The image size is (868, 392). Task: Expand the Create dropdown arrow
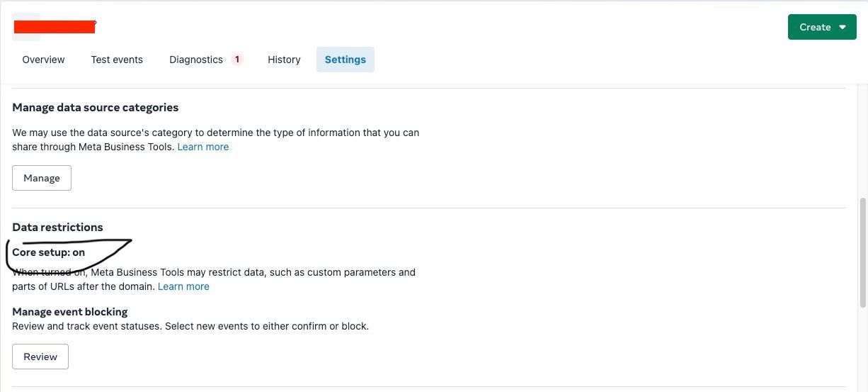click(843, 27)
